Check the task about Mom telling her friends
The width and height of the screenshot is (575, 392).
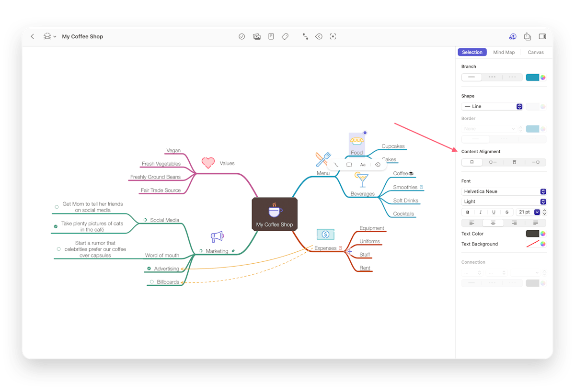[56, 207]
